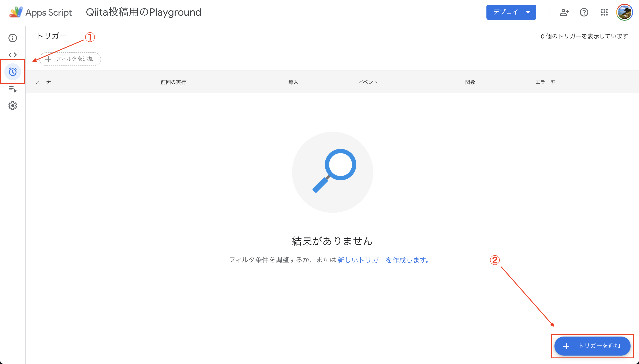639x364 pixels.
Task: Click the イベント column header
Action: tap(368, 82)
